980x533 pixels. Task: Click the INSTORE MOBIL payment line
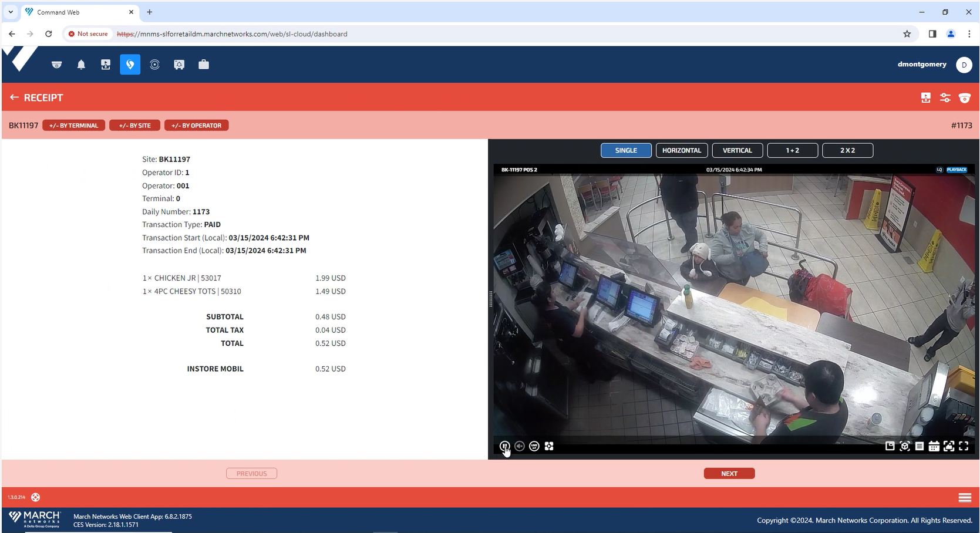pos(266,369)
